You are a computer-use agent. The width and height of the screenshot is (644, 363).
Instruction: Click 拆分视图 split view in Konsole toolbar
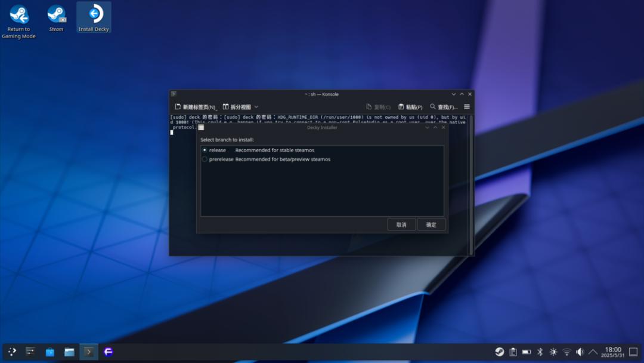point(237,107)
